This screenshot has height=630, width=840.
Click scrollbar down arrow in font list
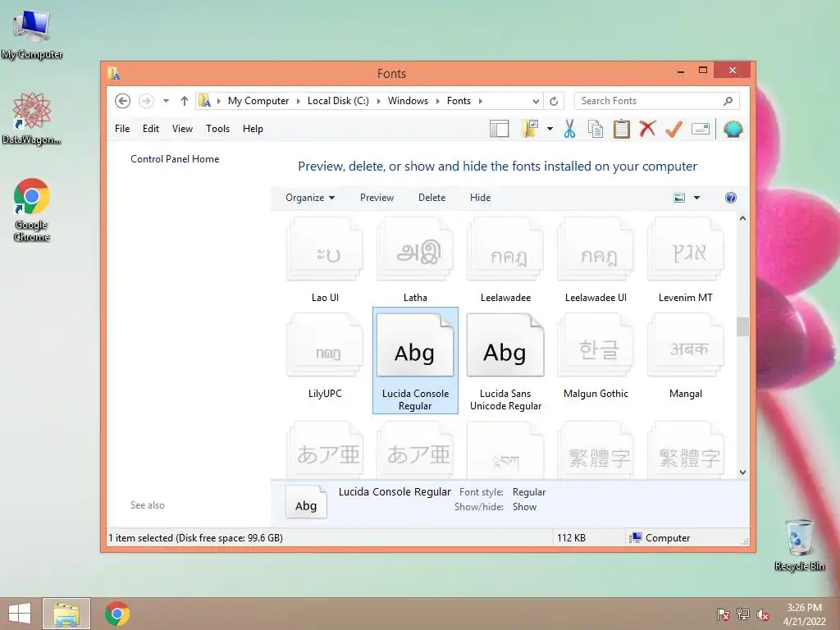coord(742,472)
